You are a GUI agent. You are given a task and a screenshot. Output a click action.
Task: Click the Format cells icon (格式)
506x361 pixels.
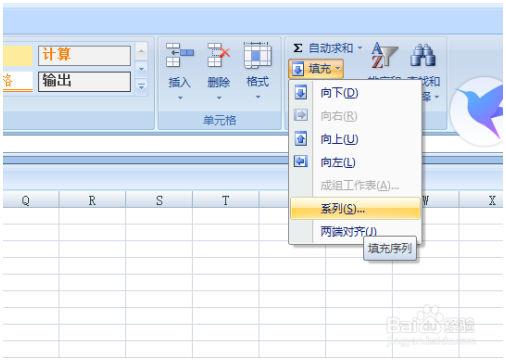click(x=257, y=55)
